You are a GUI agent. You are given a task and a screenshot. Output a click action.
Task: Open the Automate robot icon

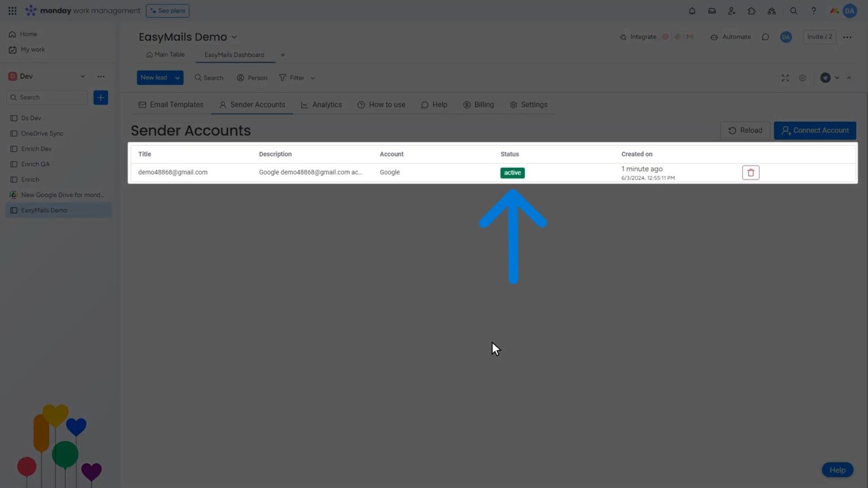[714, 36]
